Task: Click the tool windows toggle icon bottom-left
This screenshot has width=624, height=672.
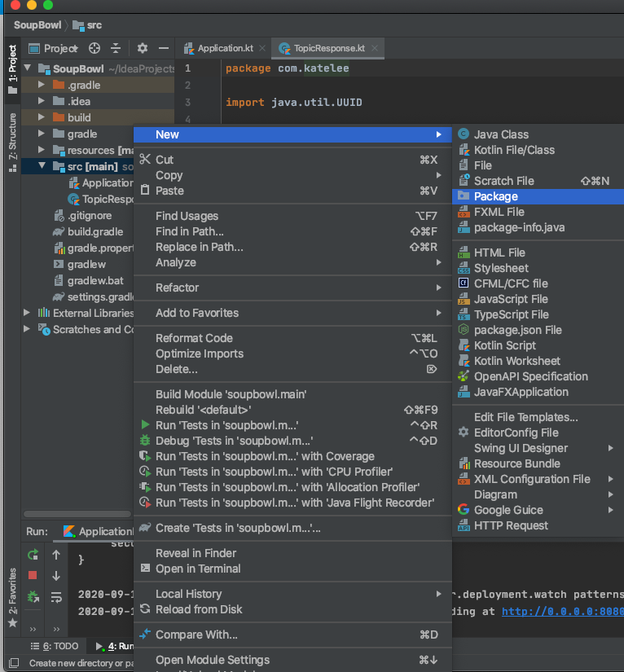Action: pos(13,662)
